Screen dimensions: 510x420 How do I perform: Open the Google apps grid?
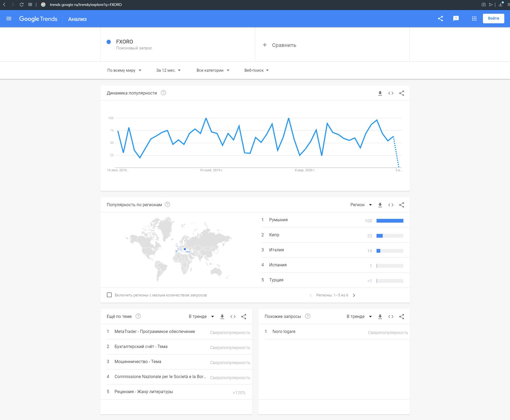(x=474, y=19)
